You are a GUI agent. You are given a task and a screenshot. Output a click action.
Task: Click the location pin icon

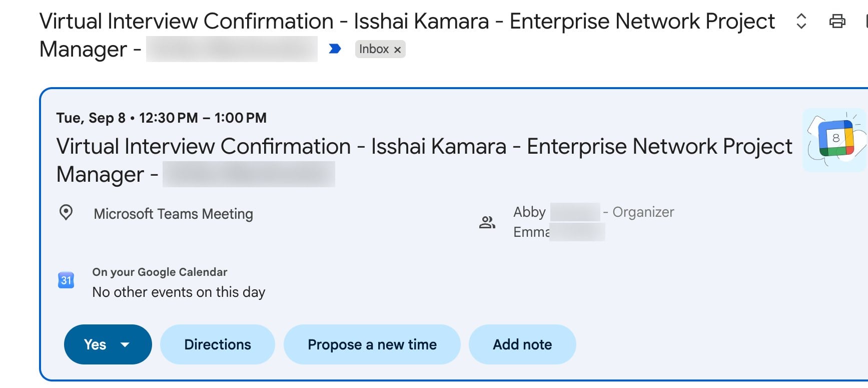click(66, 213)
